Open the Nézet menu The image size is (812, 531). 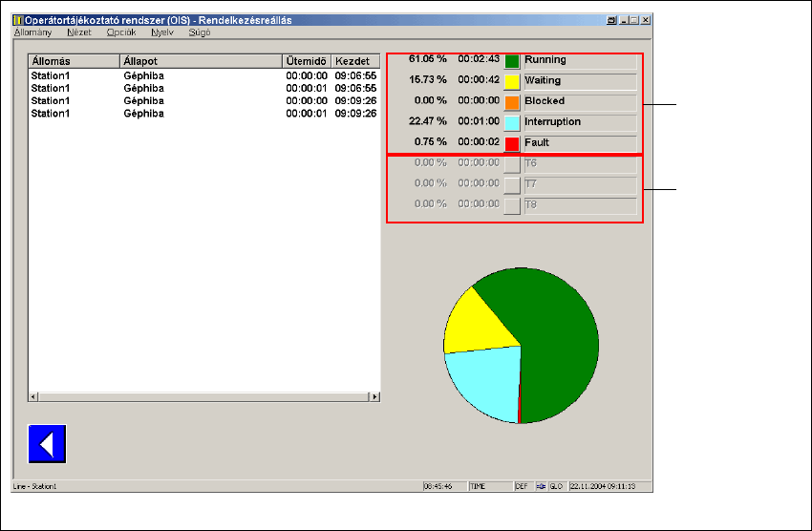[x=78, y=32]
